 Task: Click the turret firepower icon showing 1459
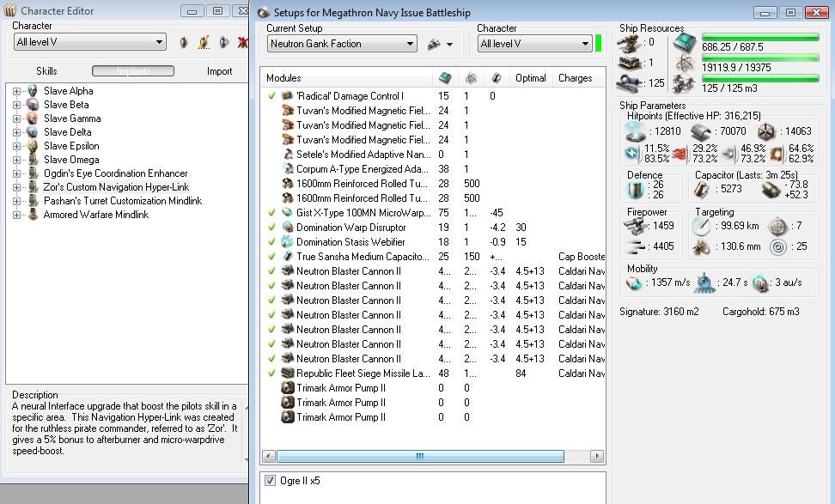point(636,226)
